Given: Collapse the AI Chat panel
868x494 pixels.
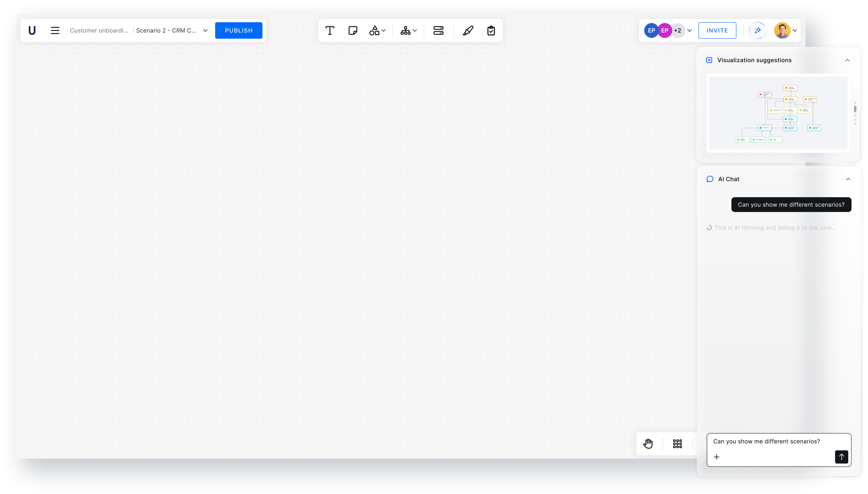Looking at the screenshot, I should tap(848, 179).
